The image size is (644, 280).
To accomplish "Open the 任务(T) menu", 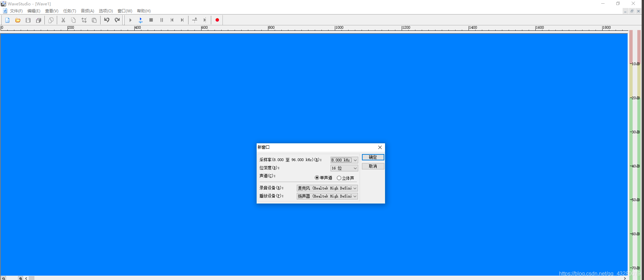I will (x=70, y=11).
